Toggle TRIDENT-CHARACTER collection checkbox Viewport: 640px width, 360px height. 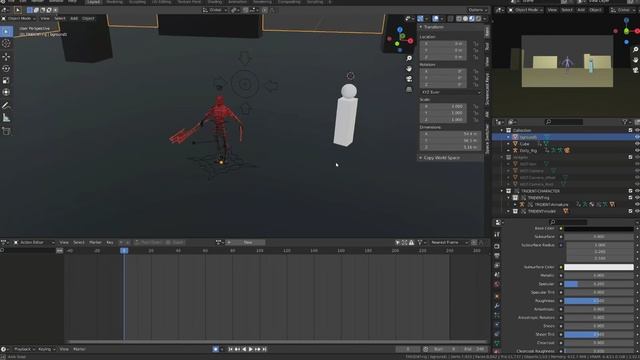tap(630, 191)
